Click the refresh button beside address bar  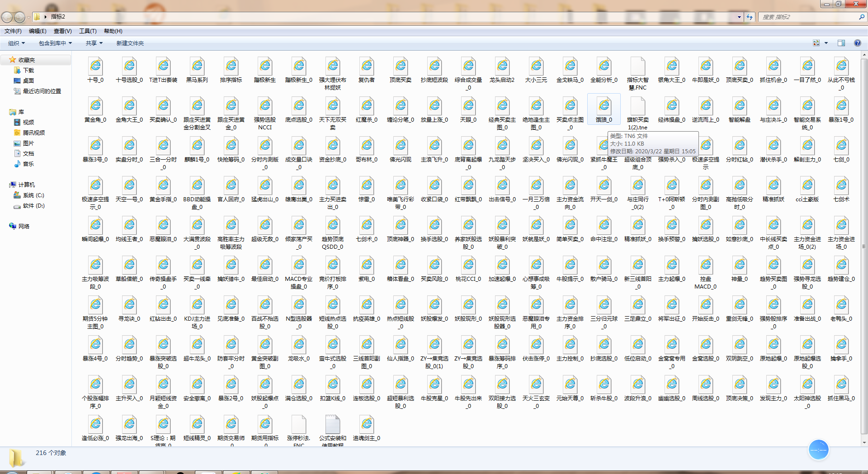coord(750,17)
